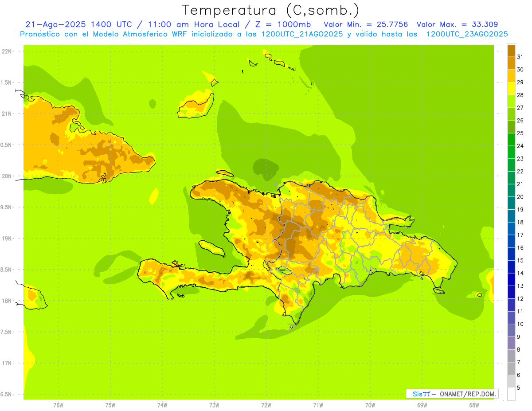Click the legend value "26"

[520, 120]
